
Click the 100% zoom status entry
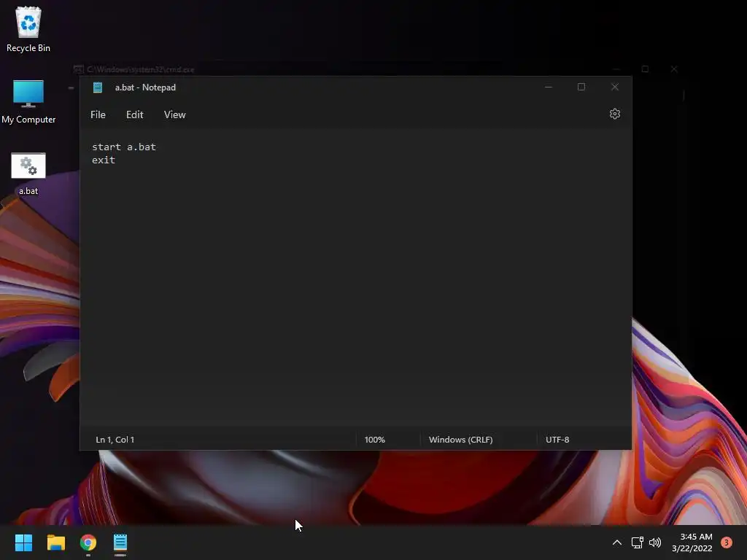pyautogui.click(x=374, y=440)
